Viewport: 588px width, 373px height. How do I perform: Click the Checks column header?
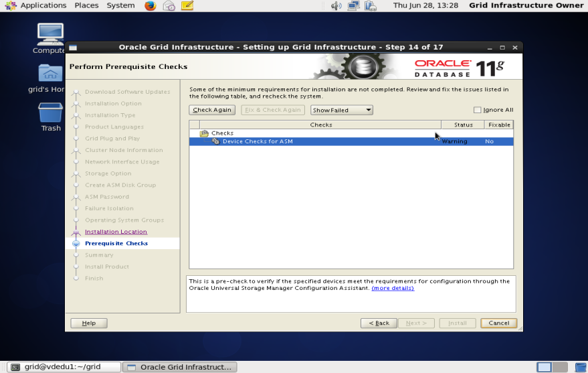[320, 125]
